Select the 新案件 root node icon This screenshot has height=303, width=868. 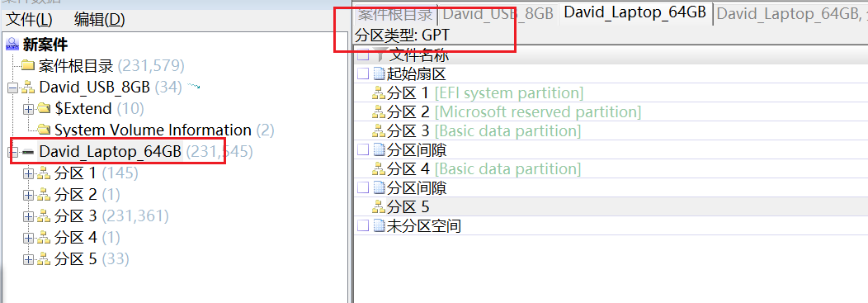tap(12, 45)
